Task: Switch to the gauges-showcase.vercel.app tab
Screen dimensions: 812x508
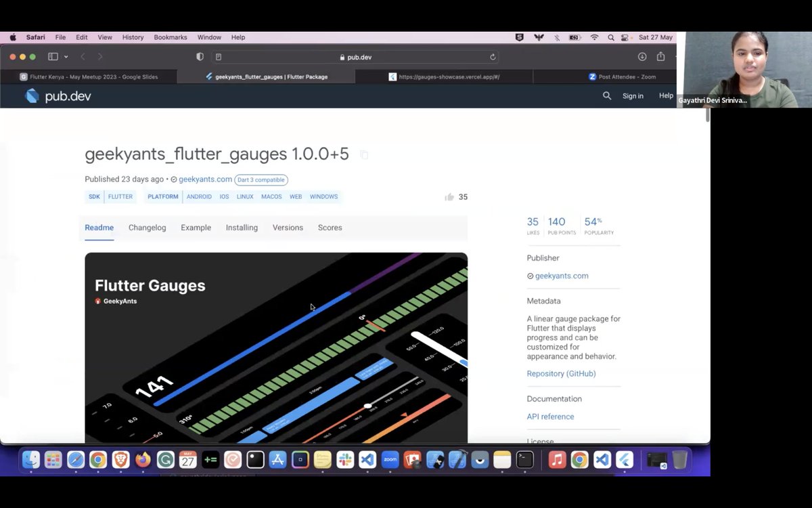Action: click(x=444, y=77)
